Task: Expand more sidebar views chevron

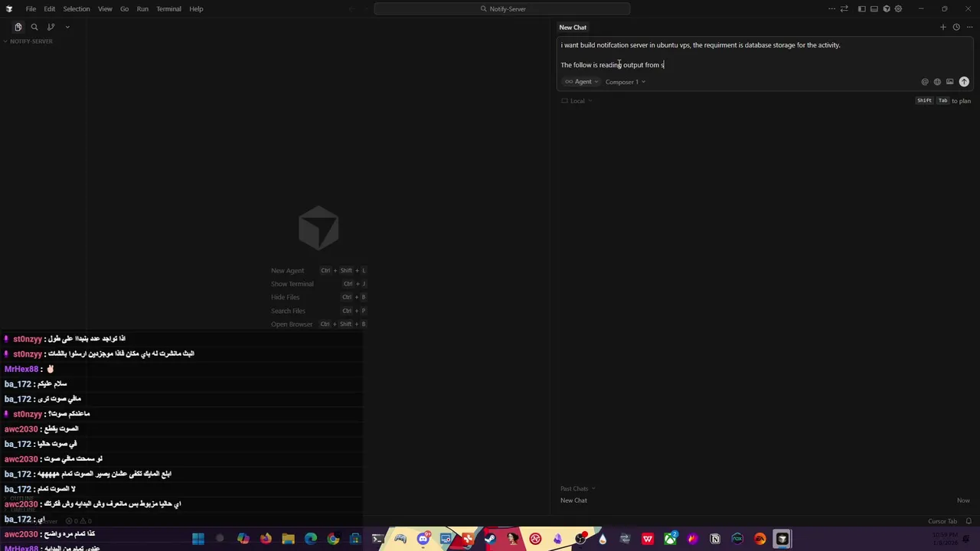Action: pyautogui.click(x=67, y=27)
